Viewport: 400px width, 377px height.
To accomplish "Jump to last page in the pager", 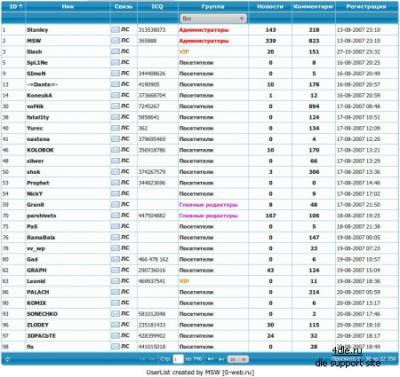I will pyautogui.click(x=221, y=359).
